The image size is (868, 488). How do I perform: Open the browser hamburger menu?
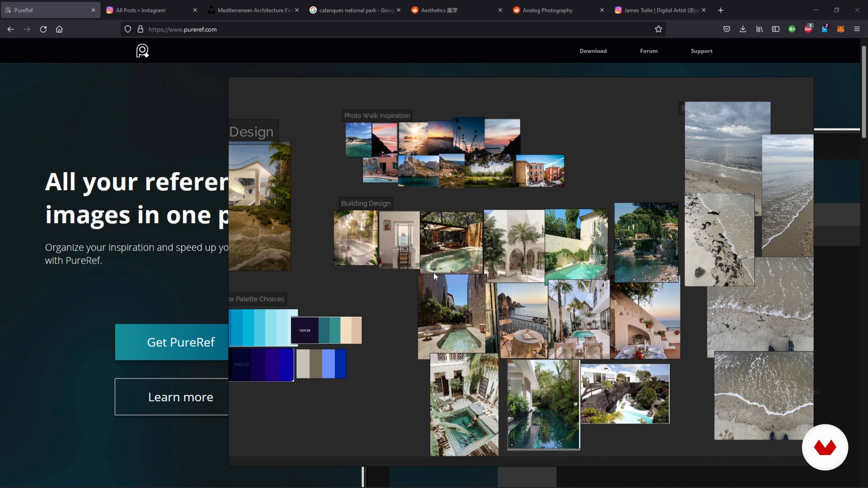(857, 29)
